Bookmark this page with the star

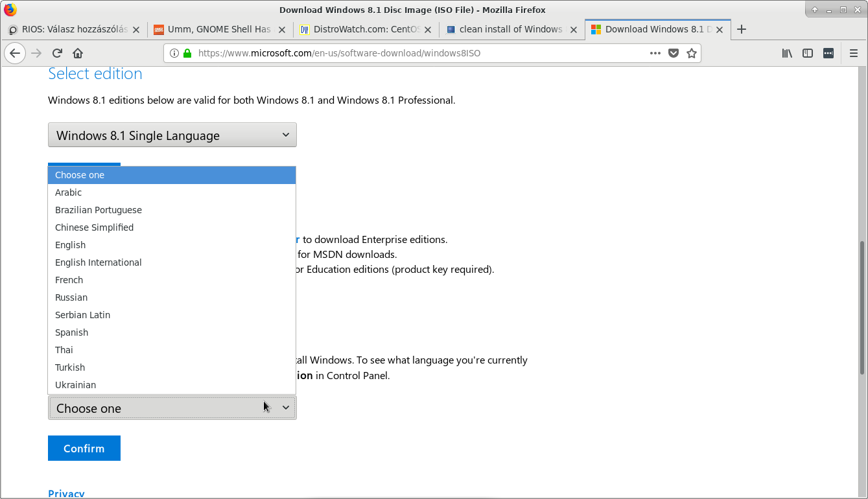[692, 53]
